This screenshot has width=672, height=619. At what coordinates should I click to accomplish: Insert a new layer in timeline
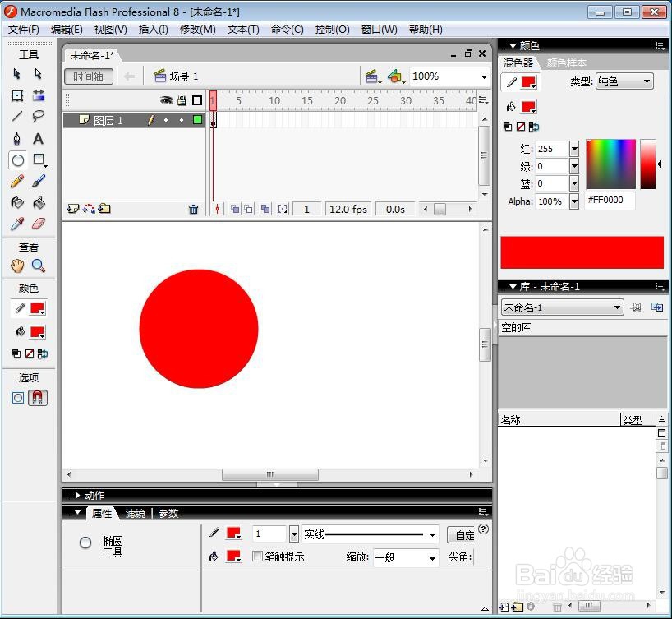pos(72,209)
